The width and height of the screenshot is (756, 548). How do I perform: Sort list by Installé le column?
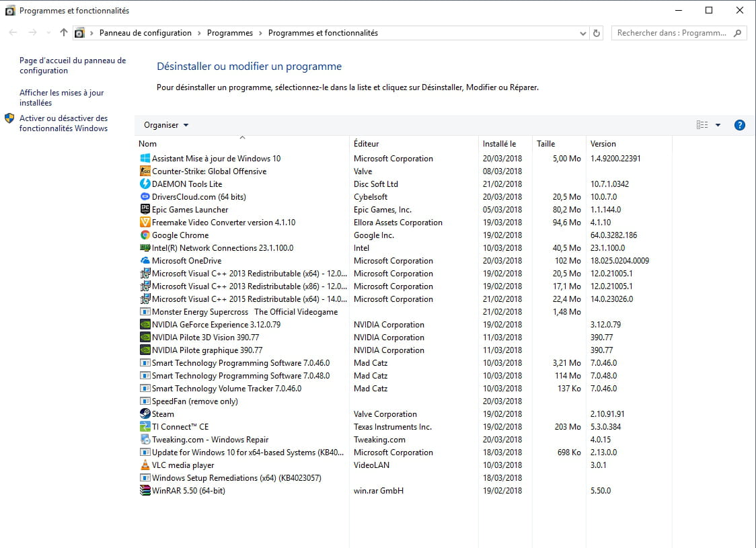pos(499,144)
